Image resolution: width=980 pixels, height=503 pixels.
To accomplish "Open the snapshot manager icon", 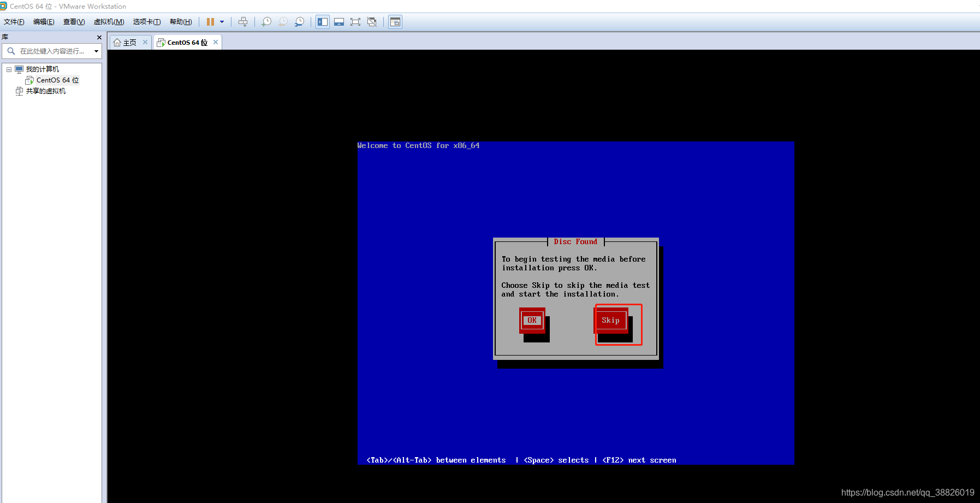I will (299, 22).
